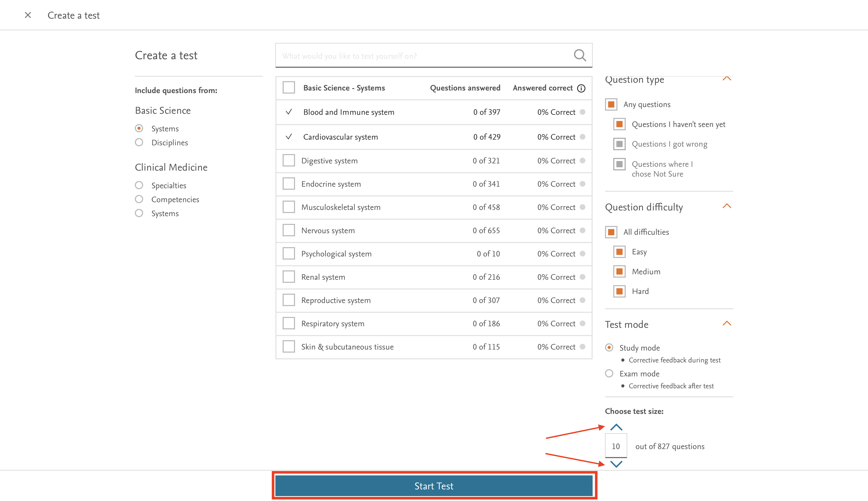The width and height of the screenshot is (868, 501).
Task: Click the search magnifier icon
Action: 580,55
